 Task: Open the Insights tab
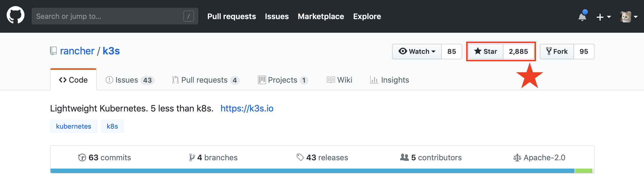pos(390,80)
